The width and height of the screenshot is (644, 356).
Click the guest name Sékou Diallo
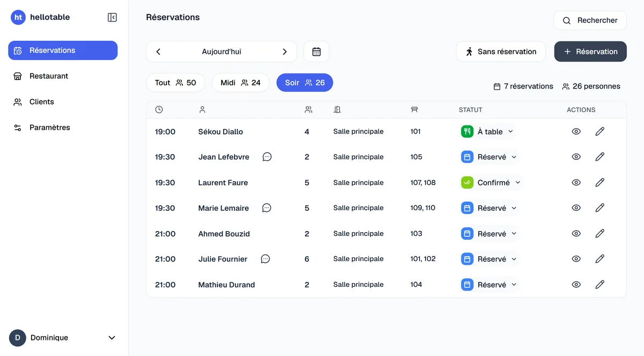pyautogui.click(x=221, y=131)
